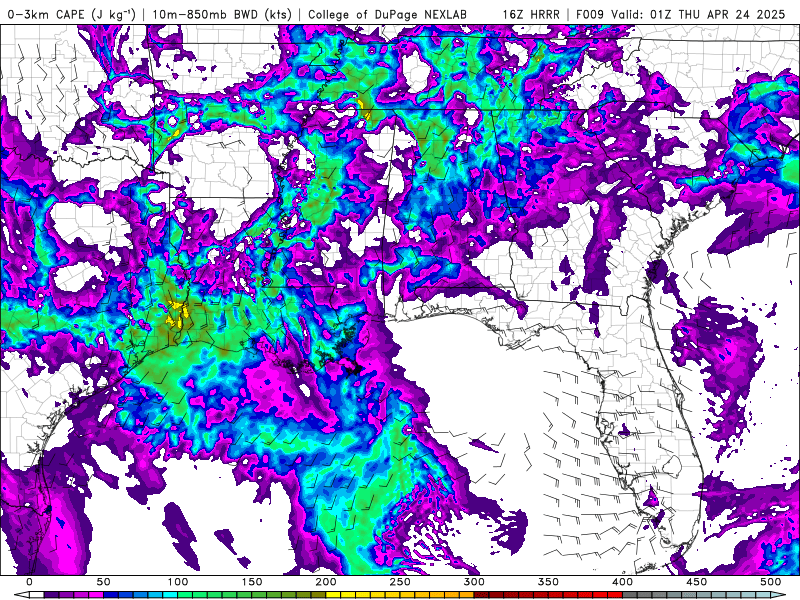Click the "500" color scale label

click(770, 582)
